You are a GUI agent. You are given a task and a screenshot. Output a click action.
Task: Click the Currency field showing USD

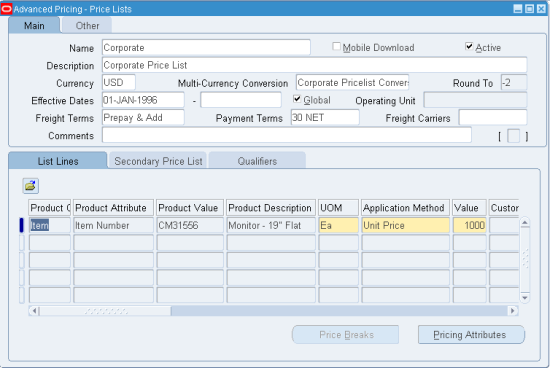point(119,82)
